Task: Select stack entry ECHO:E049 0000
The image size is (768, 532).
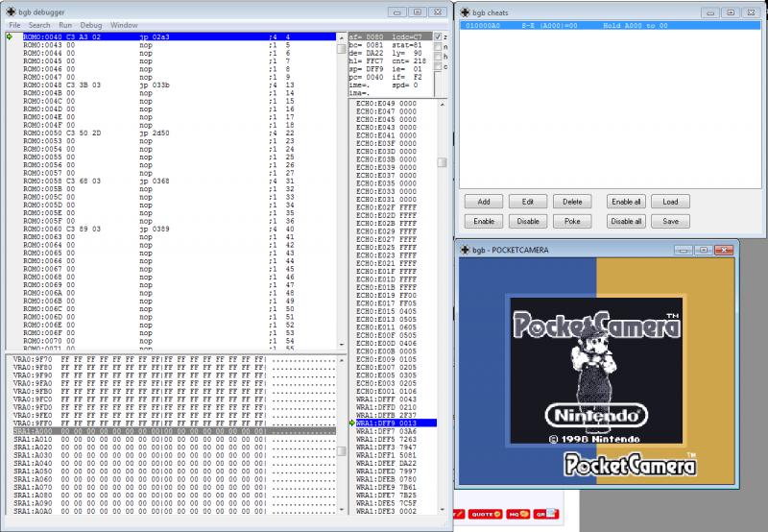Action: pos(396,104)
